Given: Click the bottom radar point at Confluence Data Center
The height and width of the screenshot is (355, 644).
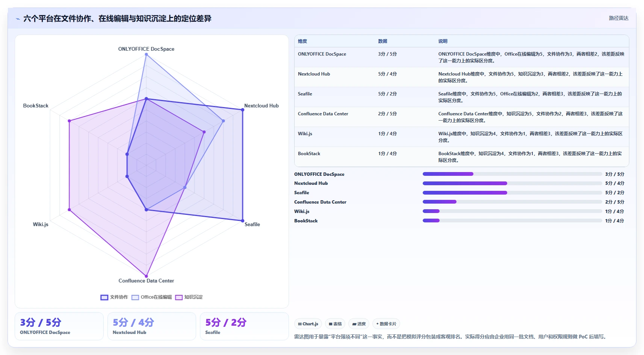Looking at the screenshot, I should [x=146, y=276].
